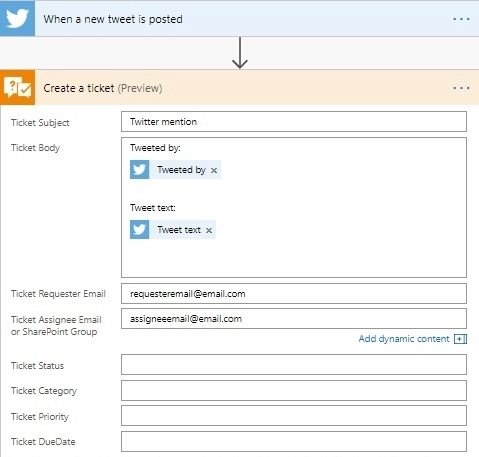
Task: Open the ellipsis menu on the tweet trigger
Action: 461,19
